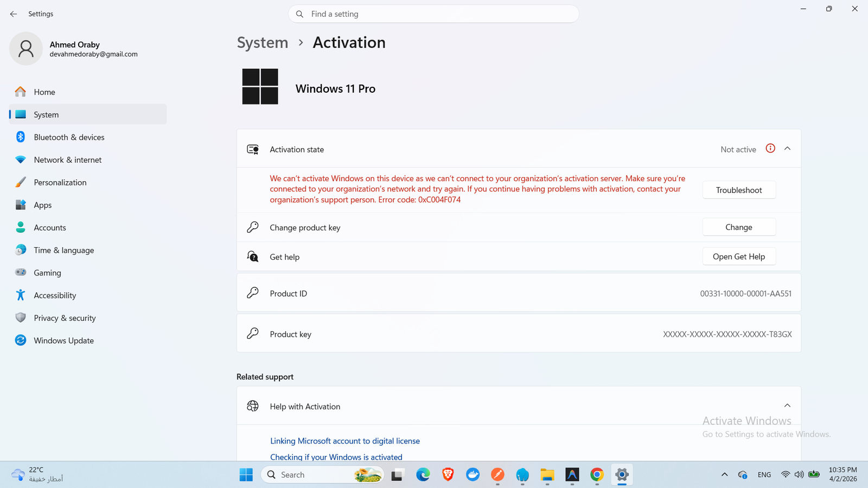The image size is (868, 488).
Task: Collapse the Activation state section
Action: (x=787, y=149)
